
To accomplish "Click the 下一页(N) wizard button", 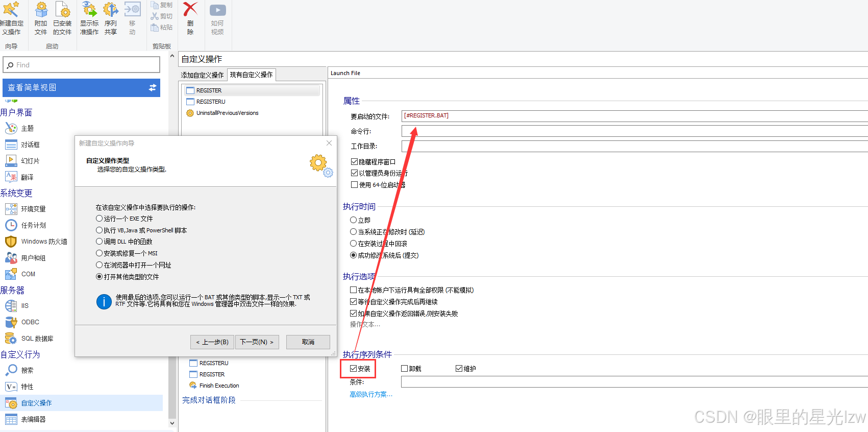I will [x=257, y=342].
